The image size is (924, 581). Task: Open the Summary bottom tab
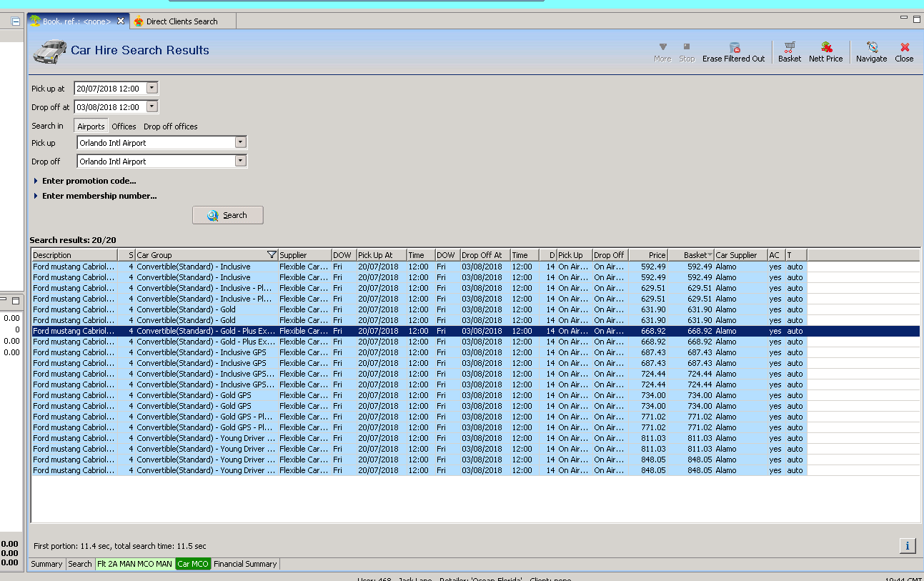(x=47, y=564)
